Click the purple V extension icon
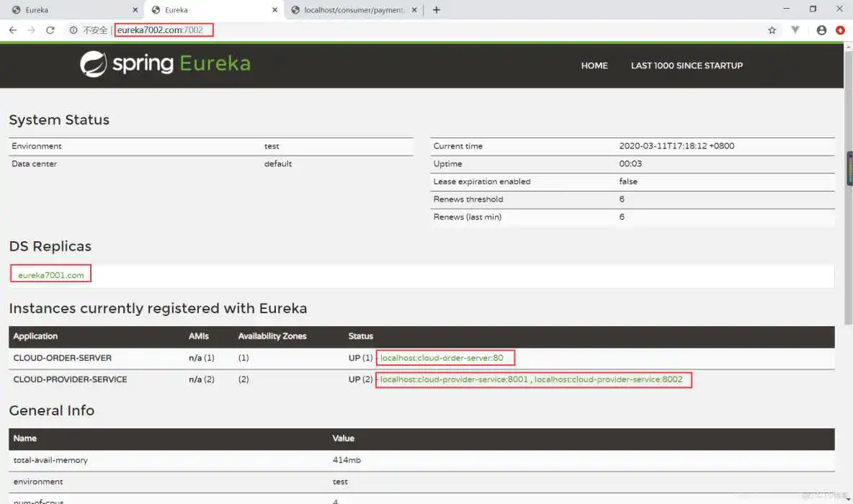This screenshot has width=853, height=504. coord(795,30)
